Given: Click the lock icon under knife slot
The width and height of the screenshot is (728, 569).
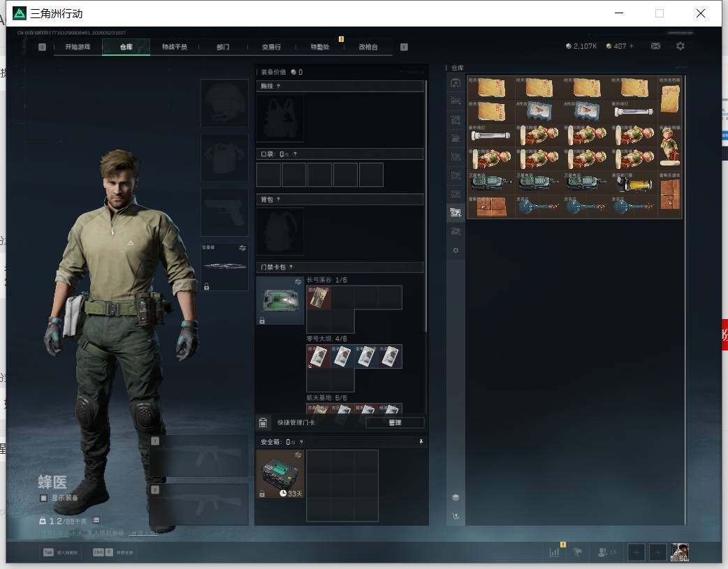Looking at the screenshot, I should pyautogui.click(x=207, y=286).
